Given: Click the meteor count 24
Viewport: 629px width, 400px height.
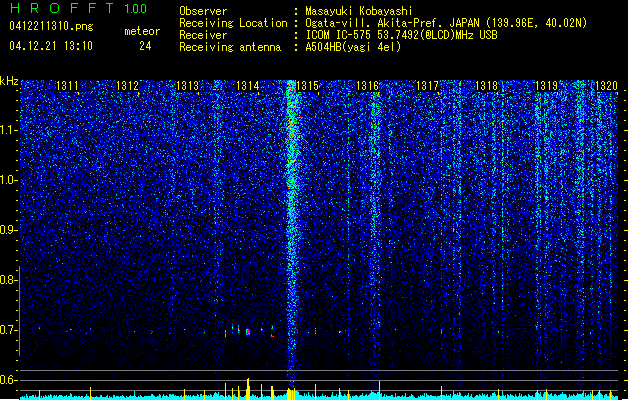Looking at the screenshot, I should pos(145,46).
